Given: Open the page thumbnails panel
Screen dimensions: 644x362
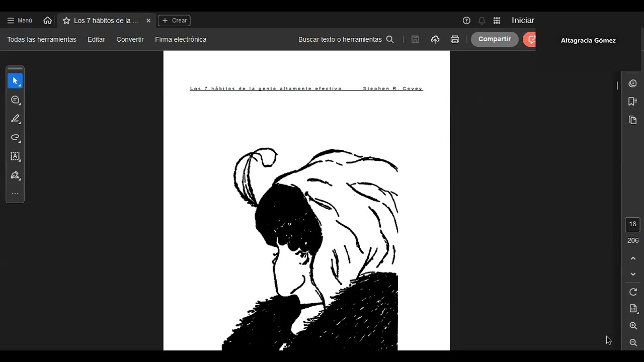Looking at the screenshot, I should click(x=633, y=120).
